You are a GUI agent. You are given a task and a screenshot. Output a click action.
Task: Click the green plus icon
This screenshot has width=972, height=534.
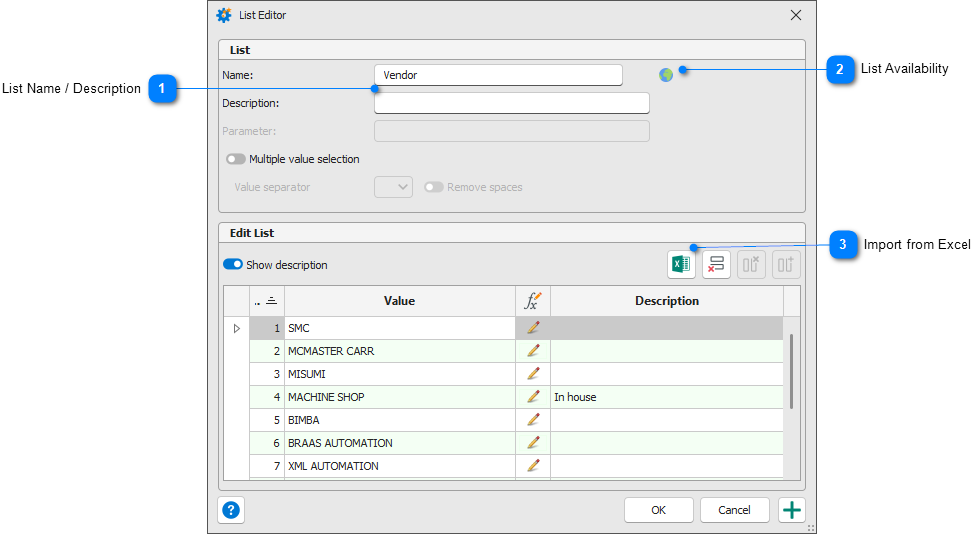pos(792,510)
